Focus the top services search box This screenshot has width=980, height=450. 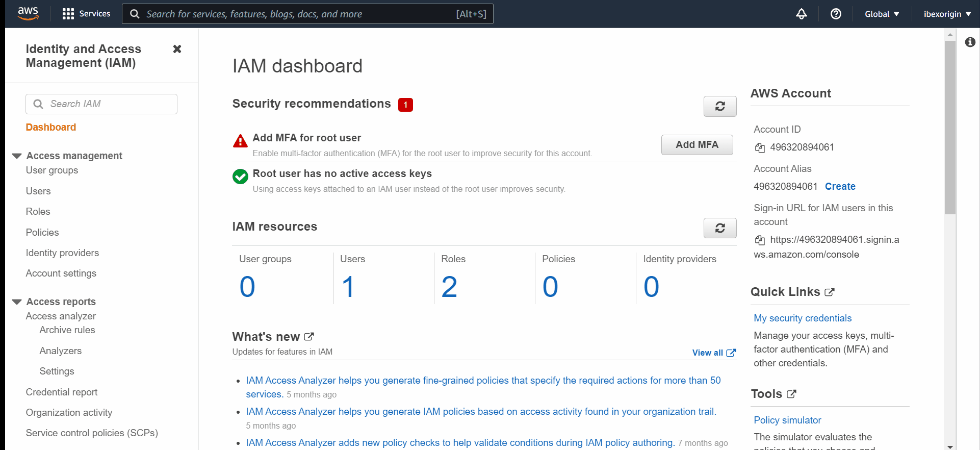(x=307, y=14)
